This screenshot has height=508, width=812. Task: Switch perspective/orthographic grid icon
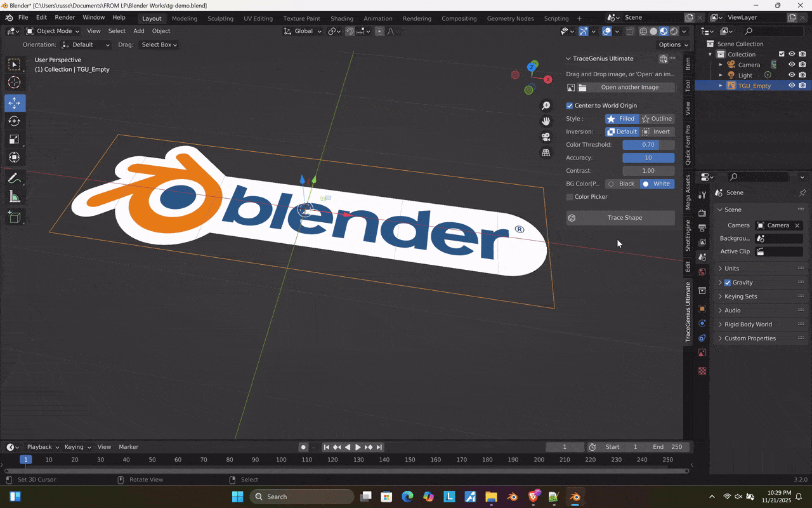pos(546,153)
